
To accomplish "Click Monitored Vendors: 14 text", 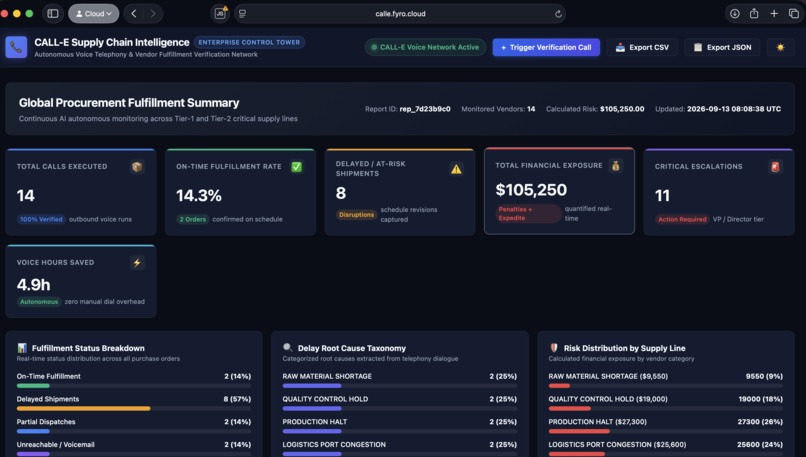I will tap(498, 109).
